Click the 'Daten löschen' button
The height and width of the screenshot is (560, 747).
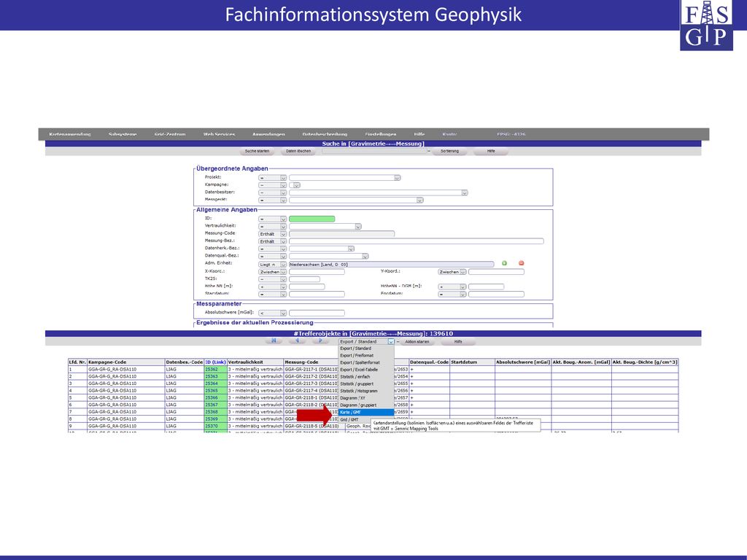click(298, 151)
